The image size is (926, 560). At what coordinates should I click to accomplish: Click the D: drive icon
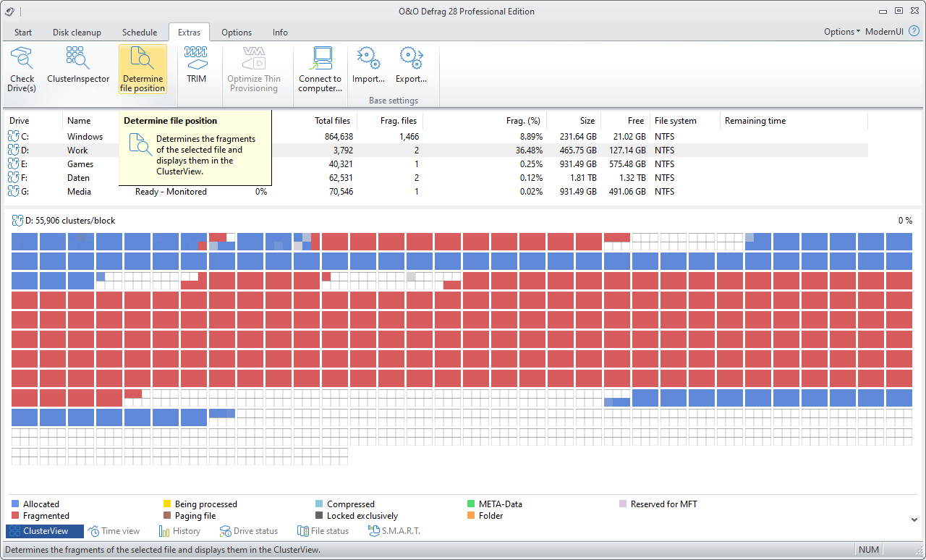tap(14, 150)
